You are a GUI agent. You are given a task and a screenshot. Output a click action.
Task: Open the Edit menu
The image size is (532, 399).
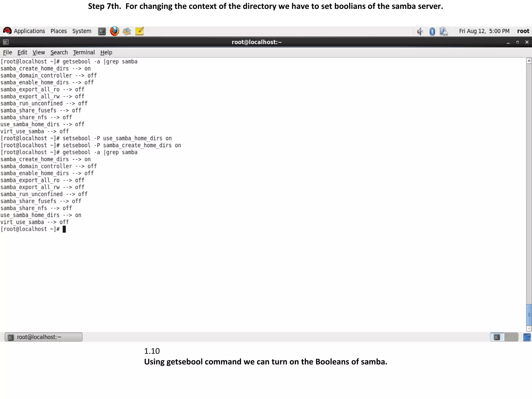[22, 52]
